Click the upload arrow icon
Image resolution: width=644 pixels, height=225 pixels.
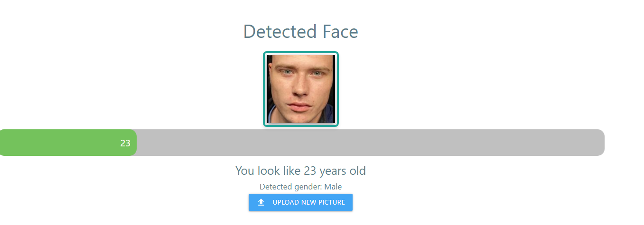pos(261,202)
